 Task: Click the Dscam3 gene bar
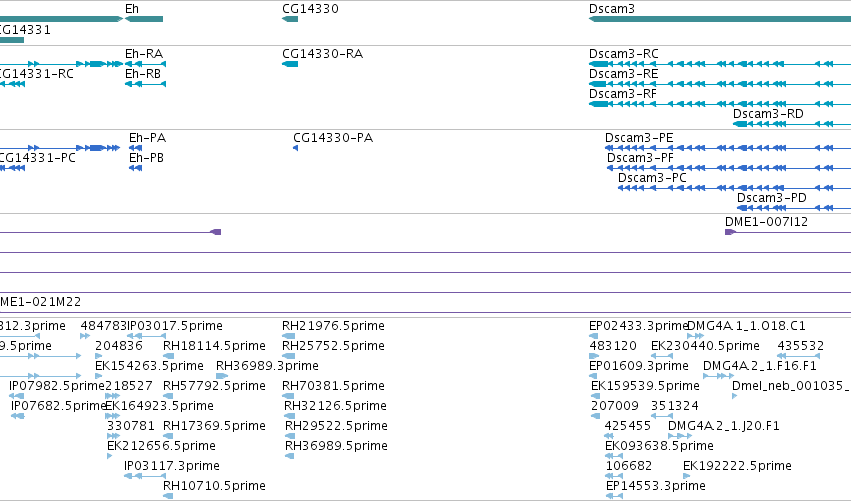pos(720,19)
